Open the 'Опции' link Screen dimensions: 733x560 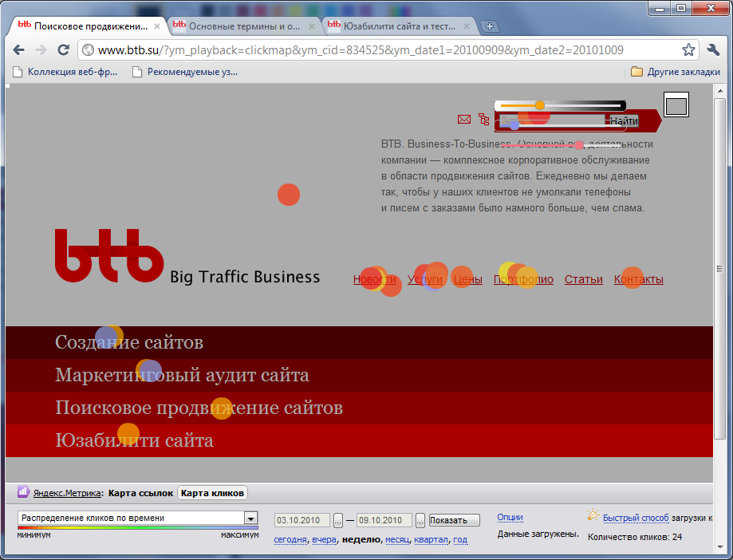coord(510,518)
